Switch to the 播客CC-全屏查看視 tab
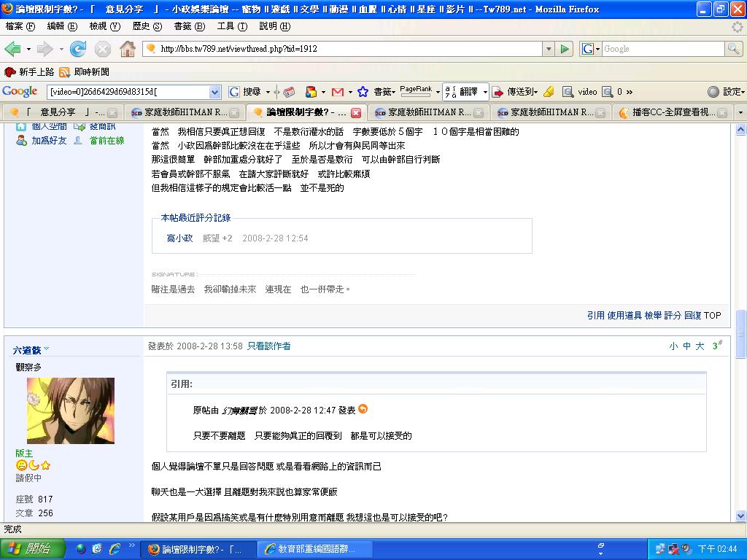 click(673, 113)
